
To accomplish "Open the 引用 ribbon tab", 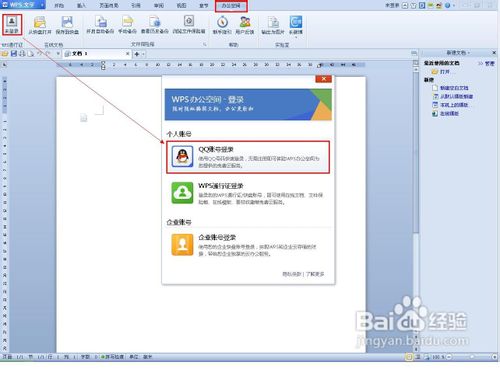I will [x=136, y=6].
